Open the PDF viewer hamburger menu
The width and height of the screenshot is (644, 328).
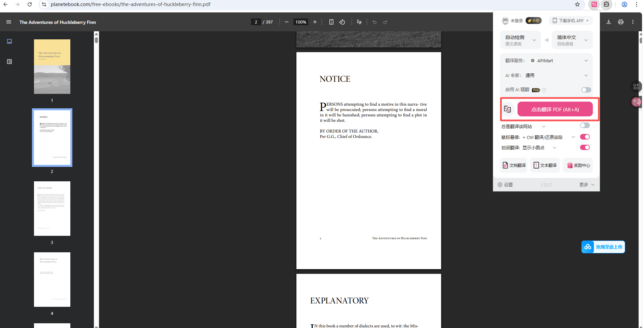click(x=9, y=22)
